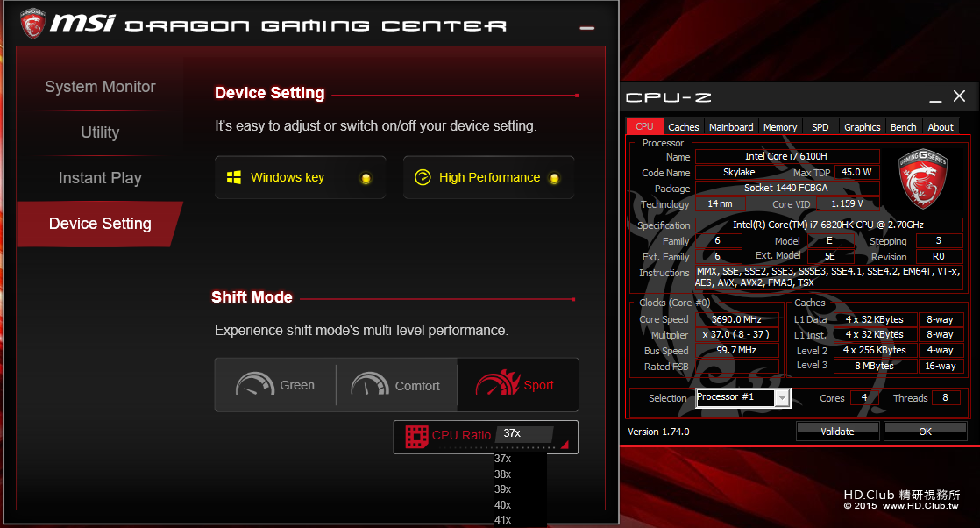Screen dimensions: 980x528
Task: Click the red CPU chip icon
Action: 416,437
